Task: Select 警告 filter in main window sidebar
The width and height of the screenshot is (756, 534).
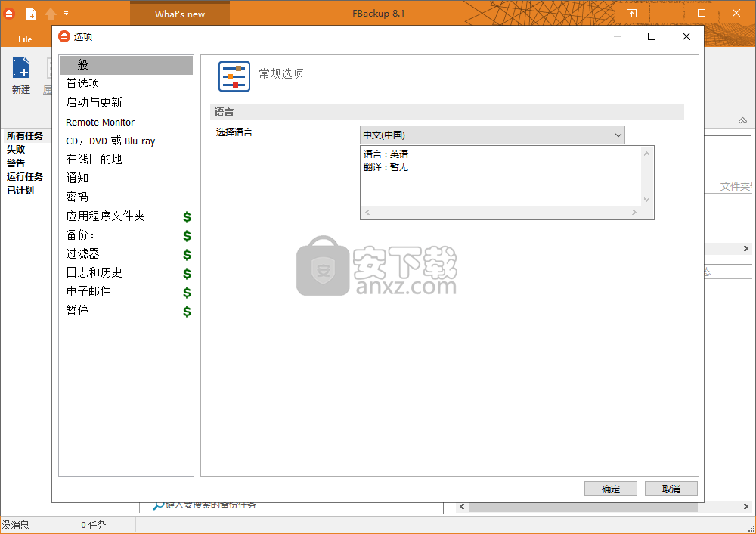Action: 16,163
